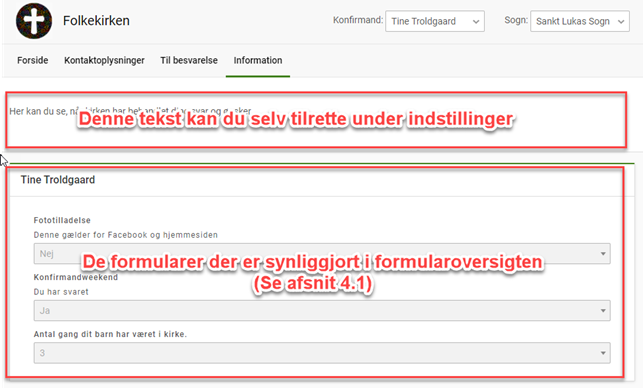643x388 pixels.
Task: Click the Tine Troldgaard card heading
Action: click(x=58, y=180)
